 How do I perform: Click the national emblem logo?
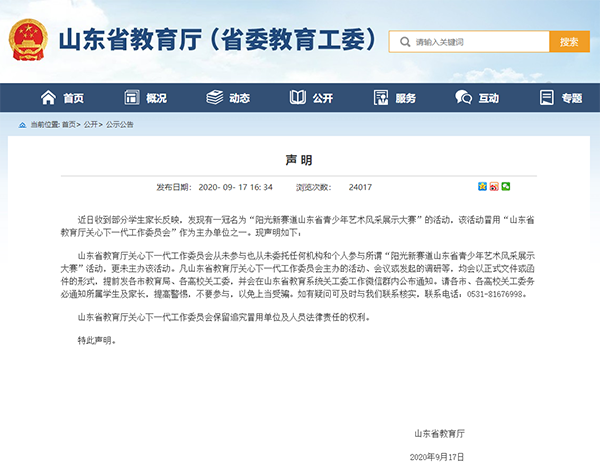click(x=30, y=41)
